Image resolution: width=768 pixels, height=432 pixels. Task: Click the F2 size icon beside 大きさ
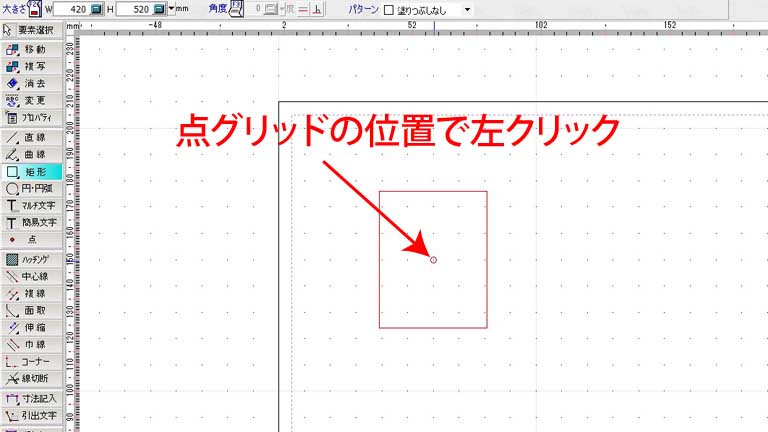tap(35, 8)
